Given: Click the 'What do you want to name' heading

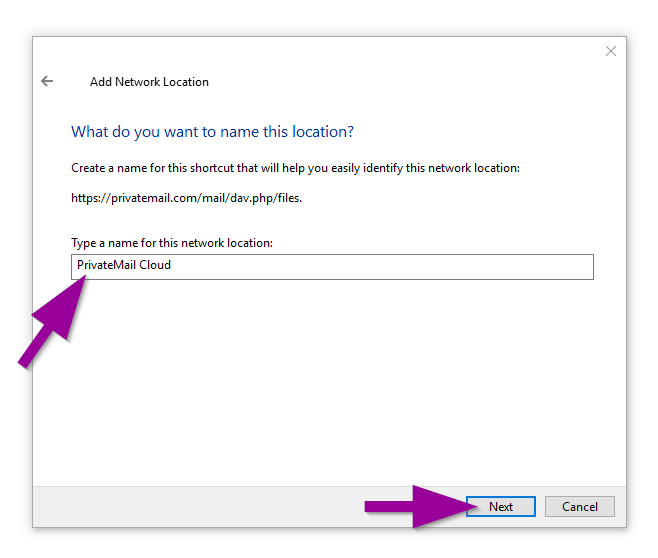Looking at the screenshot, I should [x=212, y=132].
